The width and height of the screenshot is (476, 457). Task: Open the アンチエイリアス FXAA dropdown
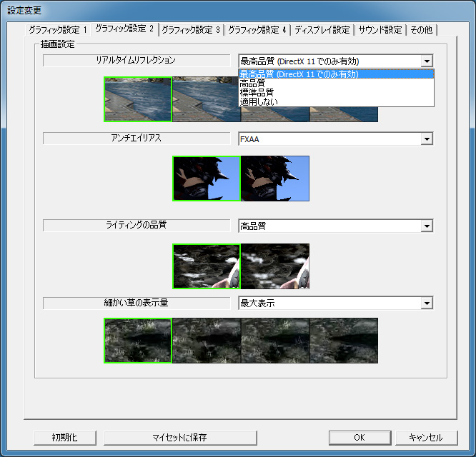336,139
